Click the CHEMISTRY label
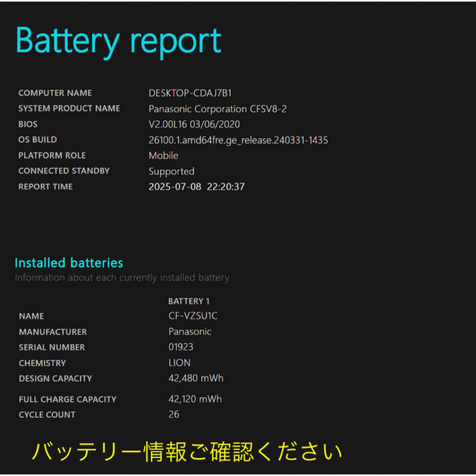 click(x=42, y=363)
